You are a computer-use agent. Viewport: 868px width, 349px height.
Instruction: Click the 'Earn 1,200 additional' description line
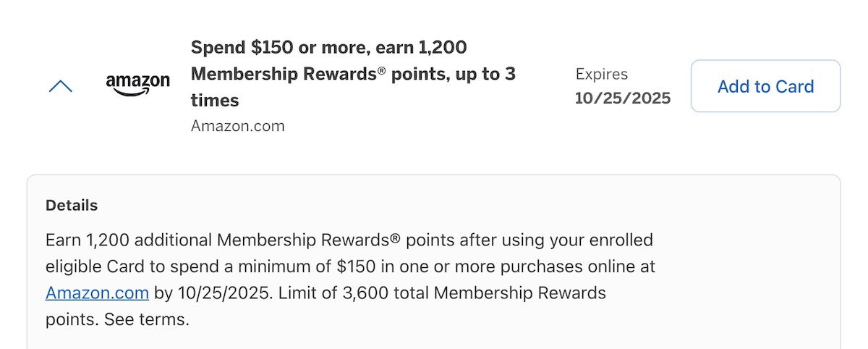pos(349,240)
